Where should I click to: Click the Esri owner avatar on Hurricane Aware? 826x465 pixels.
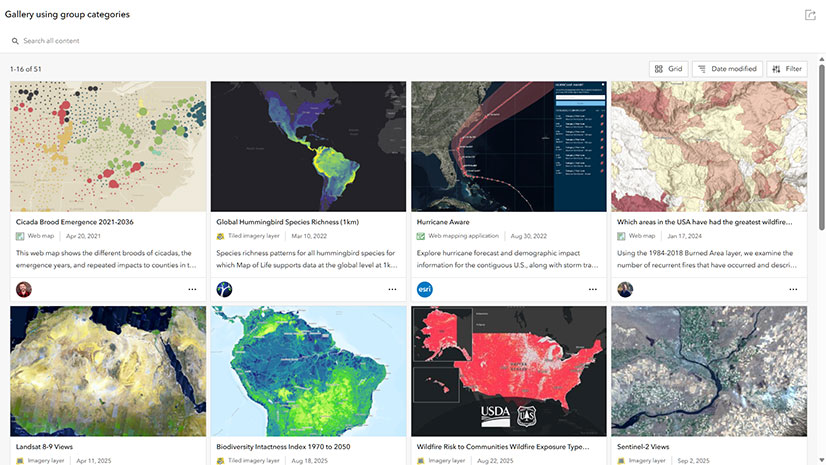click(425, 289)
